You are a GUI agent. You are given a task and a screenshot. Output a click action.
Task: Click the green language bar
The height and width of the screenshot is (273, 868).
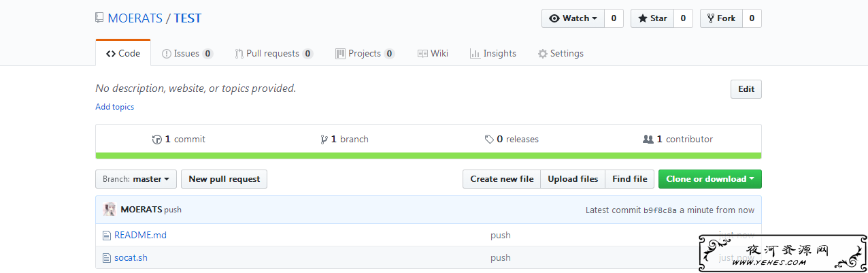click(x=429, y=156)
